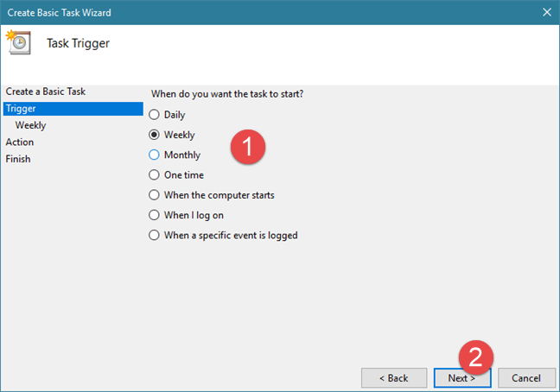The width and height of the screenshot is (560, 392).
Task: Select the When I log on option
Action: [x=155, y=215]
